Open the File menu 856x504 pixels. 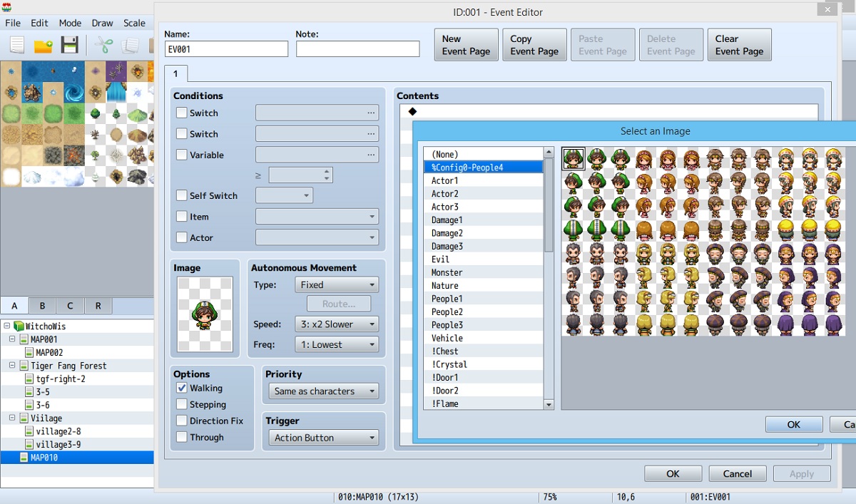pyautogui.click(x=13, y=23)
